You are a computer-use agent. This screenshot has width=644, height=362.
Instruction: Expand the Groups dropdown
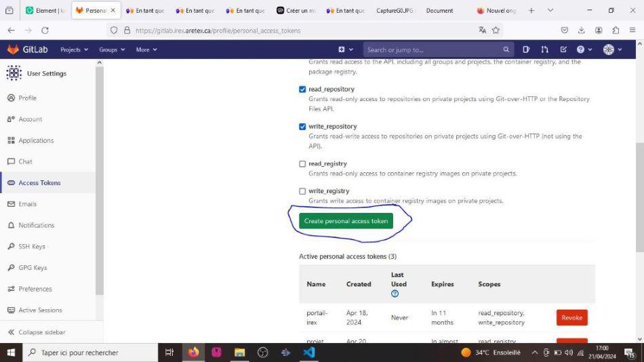click(x=112, y=49)
